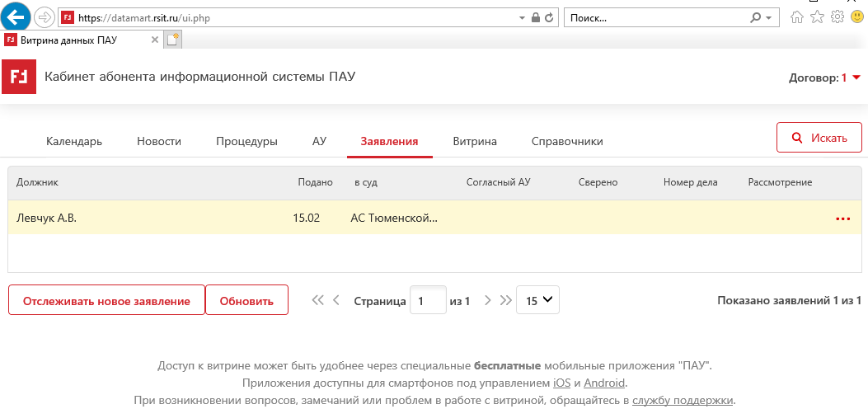Click the red ПАУ logo icon
868x409 pixels.
point(18,77)
